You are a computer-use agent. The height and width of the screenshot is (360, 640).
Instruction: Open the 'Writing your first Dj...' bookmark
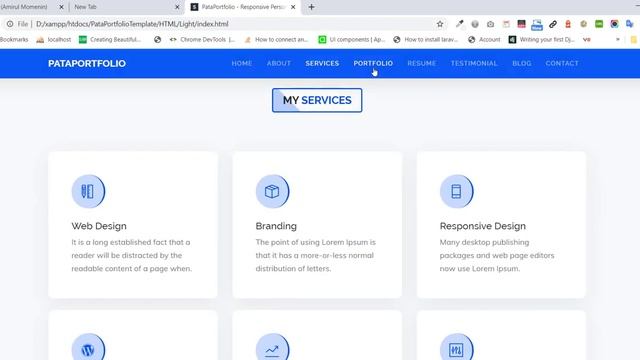point(542,40)
